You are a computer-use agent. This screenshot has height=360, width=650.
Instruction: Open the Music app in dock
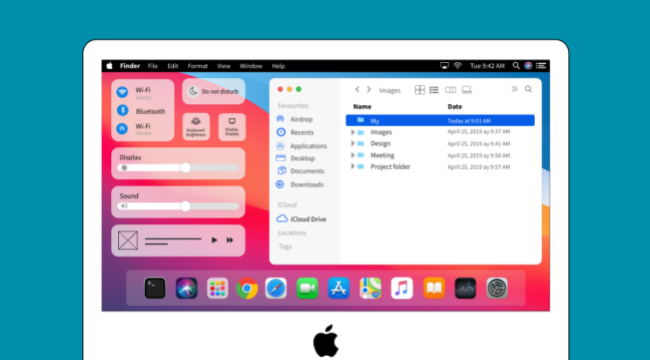click(402, 288)
